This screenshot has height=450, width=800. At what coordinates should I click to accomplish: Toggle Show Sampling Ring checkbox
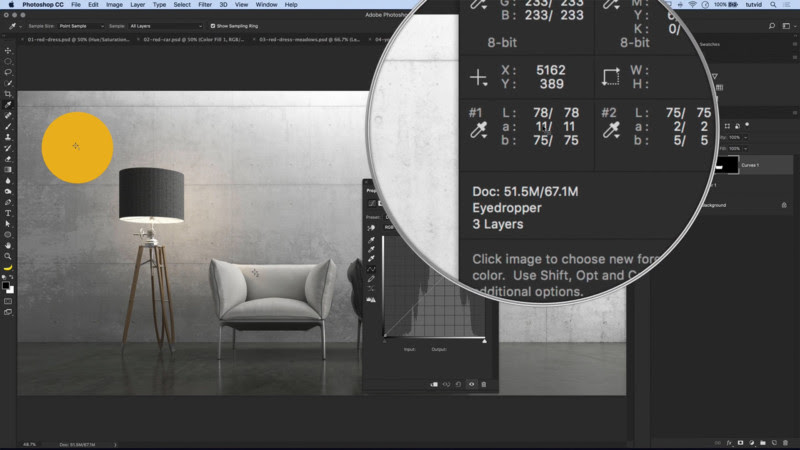[213, 26]
